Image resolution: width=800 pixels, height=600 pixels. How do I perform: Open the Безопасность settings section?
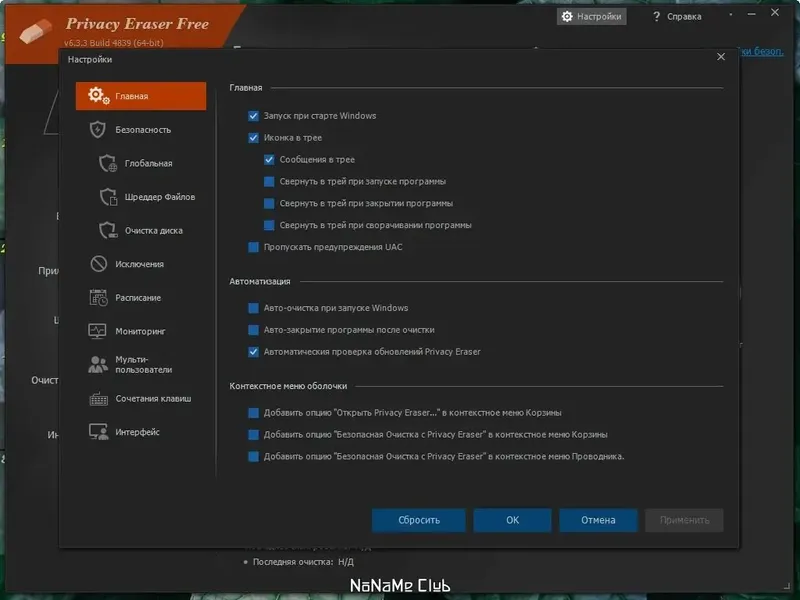141,130
